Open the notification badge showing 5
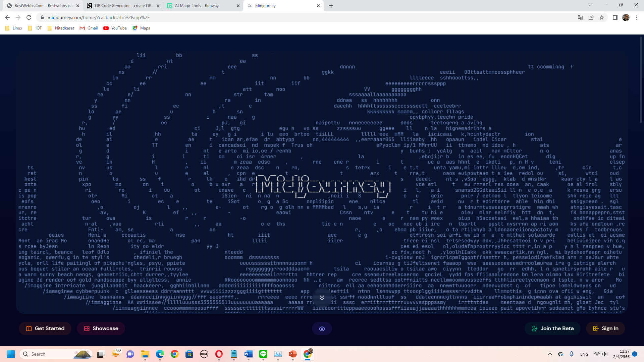644x362 pixels. [635, 354]
